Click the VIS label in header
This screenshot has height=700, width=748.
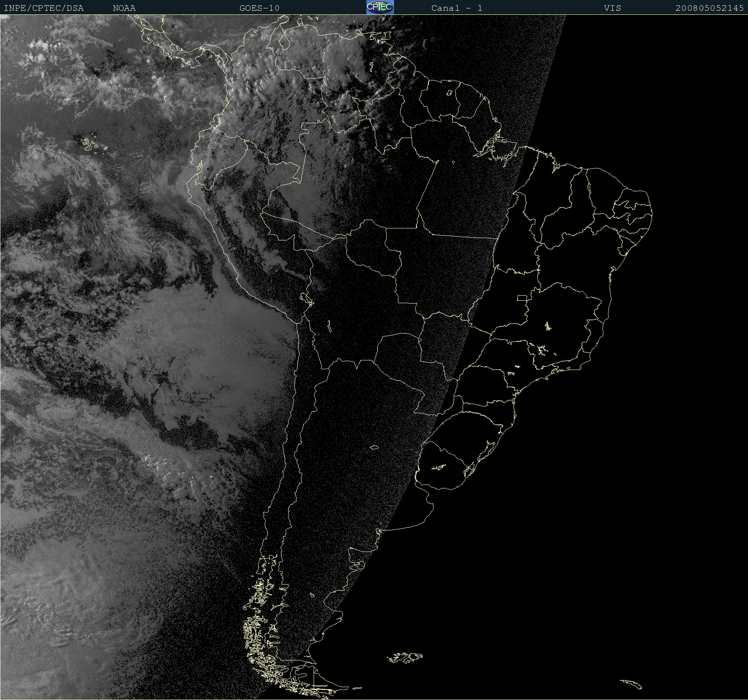612,8
